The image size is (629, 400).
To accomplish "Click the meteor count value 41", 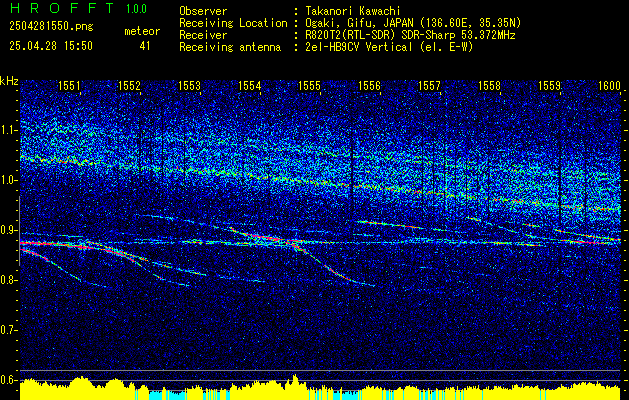I will [145, 46].
